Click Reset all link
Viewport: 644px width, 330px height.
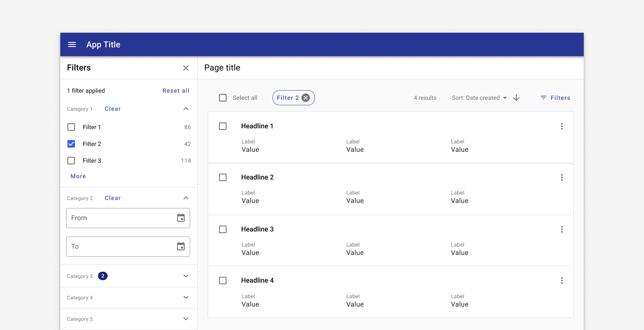176,91
